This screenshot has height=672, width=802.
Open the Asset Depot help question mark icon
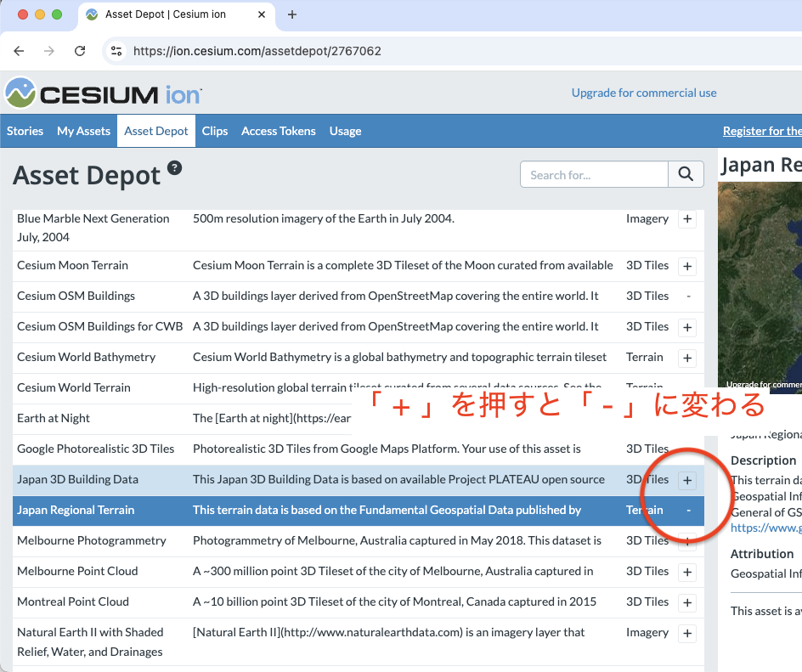click(x=174, y=168)
